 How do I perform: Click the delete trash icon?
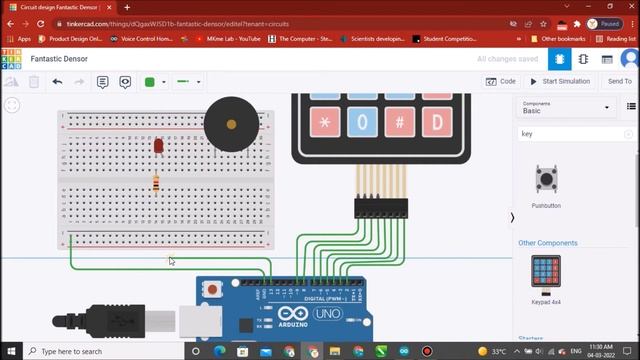(x=34, y=82)
